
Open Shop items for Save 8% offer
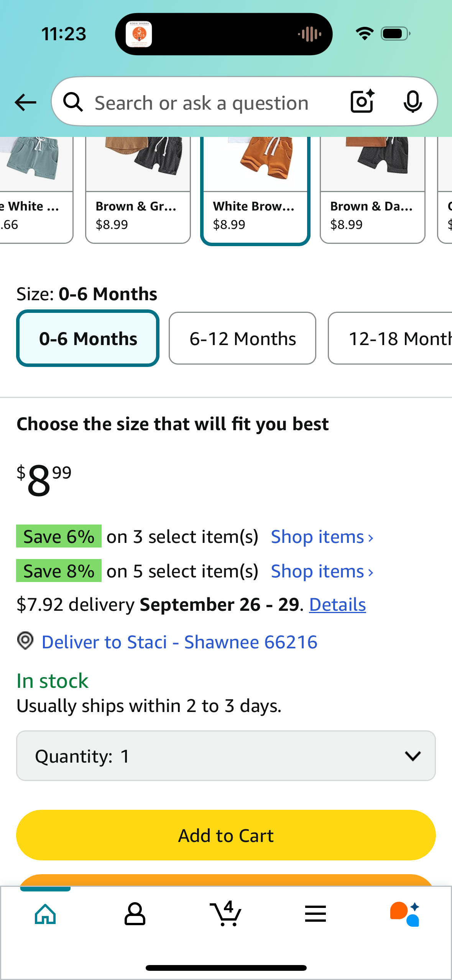click(322, 571)
